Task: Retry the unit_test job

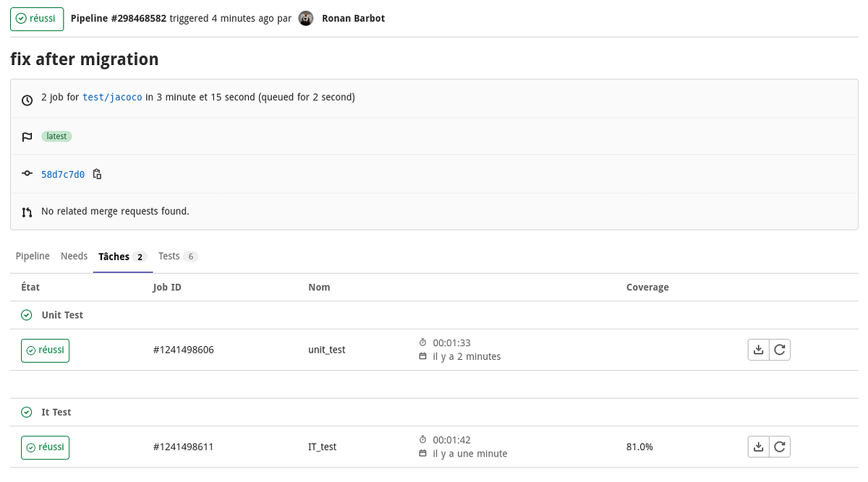Action: [x=780, y=349]
